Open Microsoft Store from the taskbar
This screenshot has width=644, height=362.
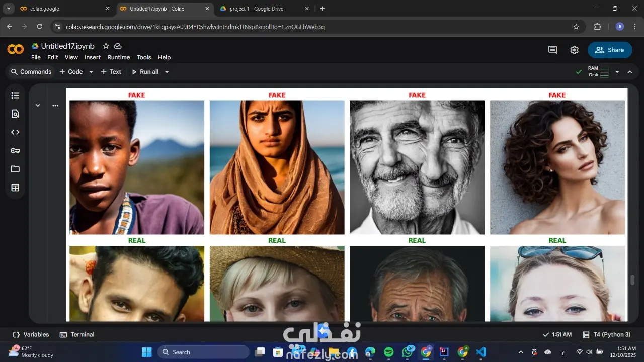pyautogui.click(x=278, y=352)
